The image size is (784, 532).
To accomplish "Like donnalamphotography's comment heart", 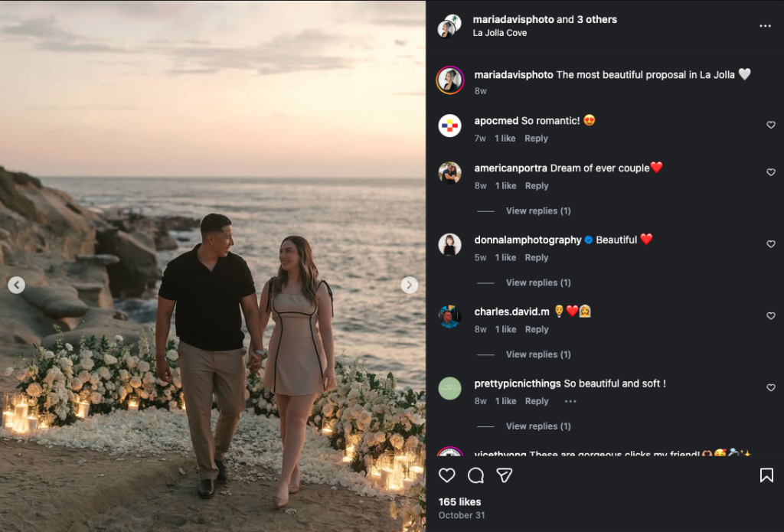I will [771, 244].
